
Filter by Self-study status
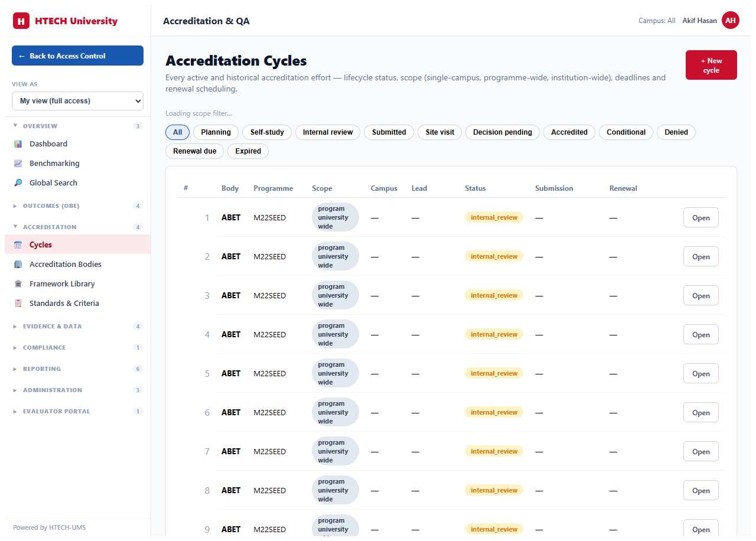coord(267,132)
